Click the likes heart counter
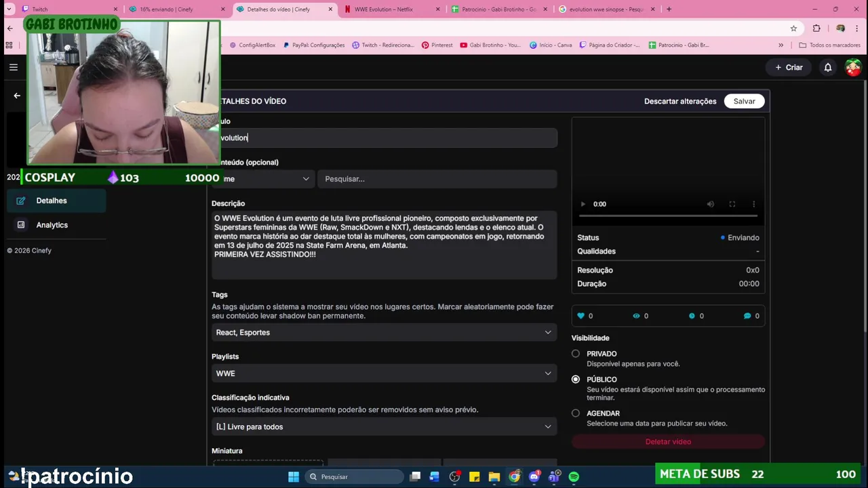Image resolution: width=868 pixels, height=488 pixels. pos(585,316)
